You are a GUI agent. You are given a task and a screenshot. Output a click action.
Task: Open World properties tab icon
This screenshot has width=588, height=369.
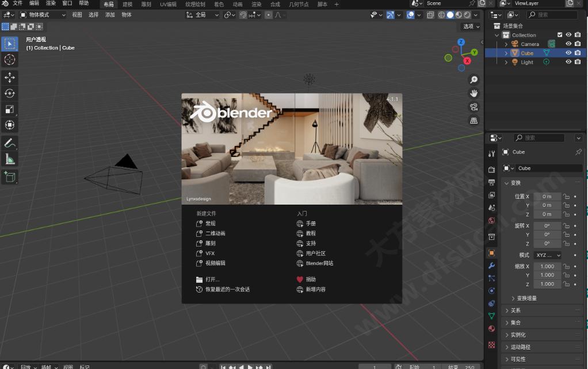491,220
